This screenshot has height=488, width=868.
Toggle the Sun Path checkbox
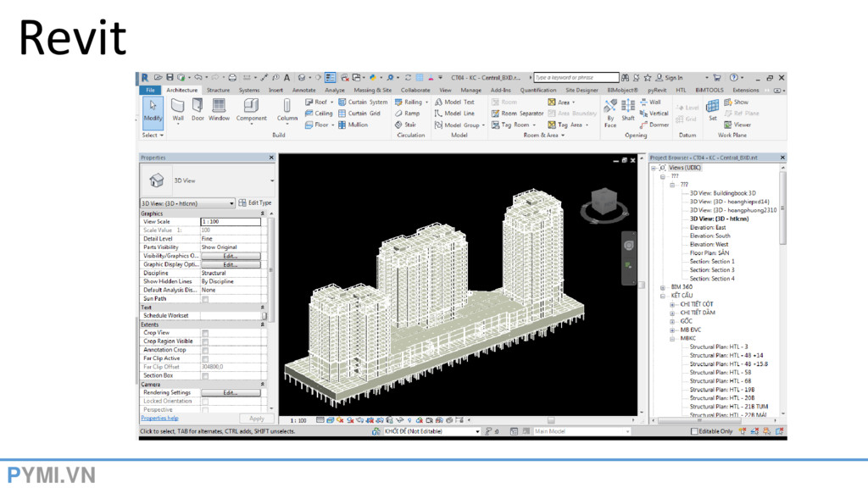coord(205,299)
